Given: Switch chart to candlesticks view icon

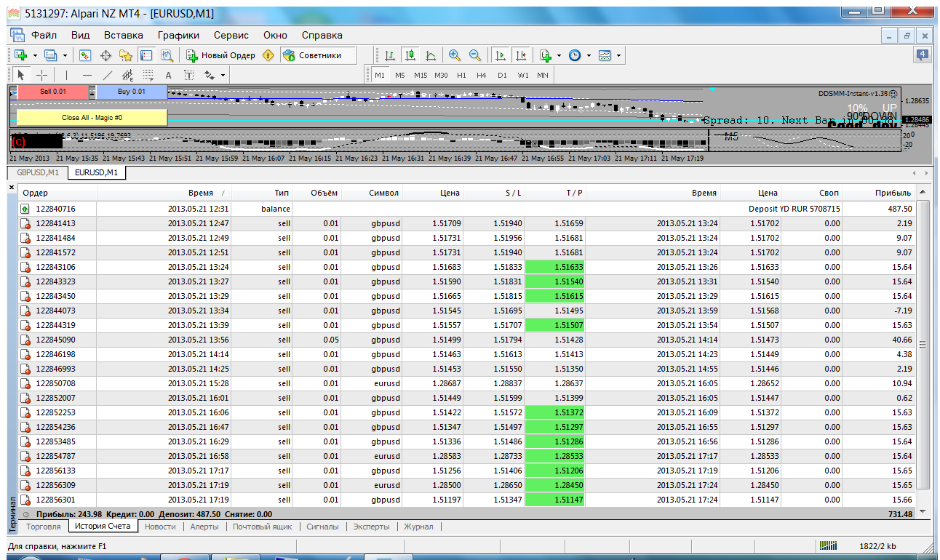Looking at the screenshot, I should point(410,55).
